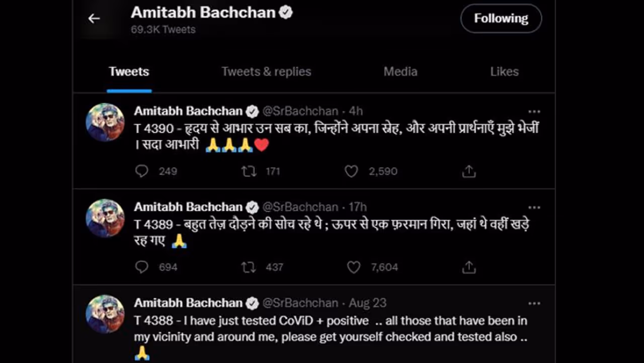This screenshot has width=644, height=363.
Task: Retweet the T 4389 tweet
Action: 249,267
